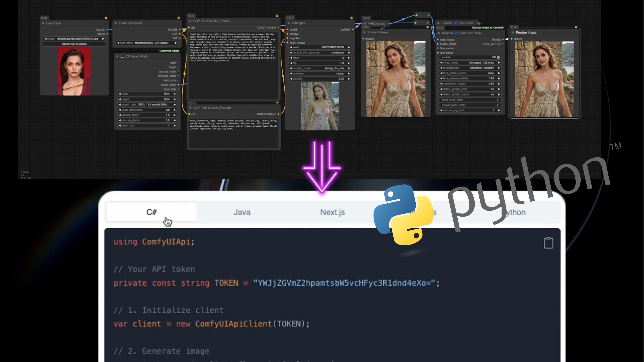
Task: Click the MODEL output port on Load Checkpoint
Action: [179, 29]
